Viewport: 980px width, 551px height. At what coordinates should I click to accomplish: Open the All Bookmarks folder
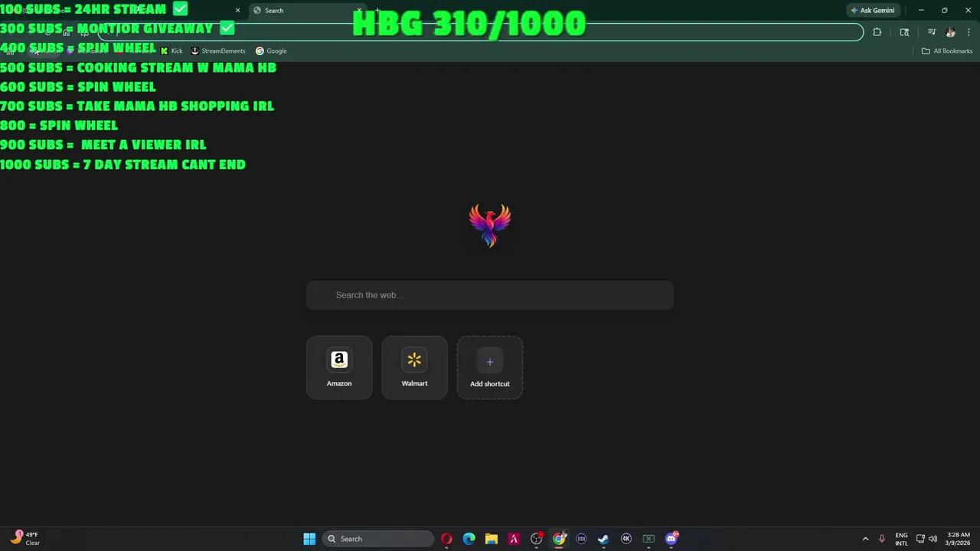(x=947, y=51)
